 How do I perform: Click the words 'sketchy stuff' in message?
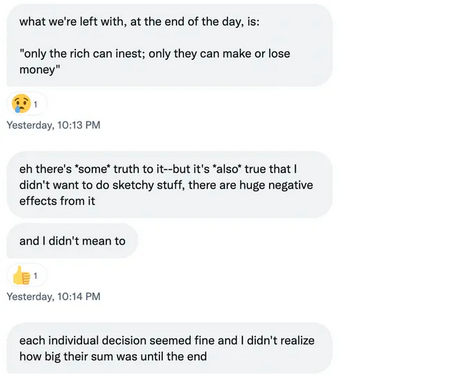click(x=148, y=185)
